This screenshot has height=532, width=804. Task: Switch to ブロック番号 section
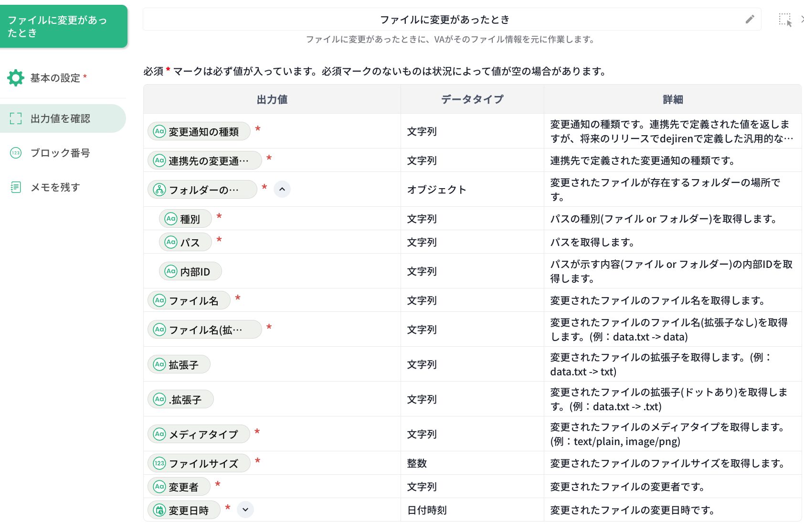click(x=60, y=153)
